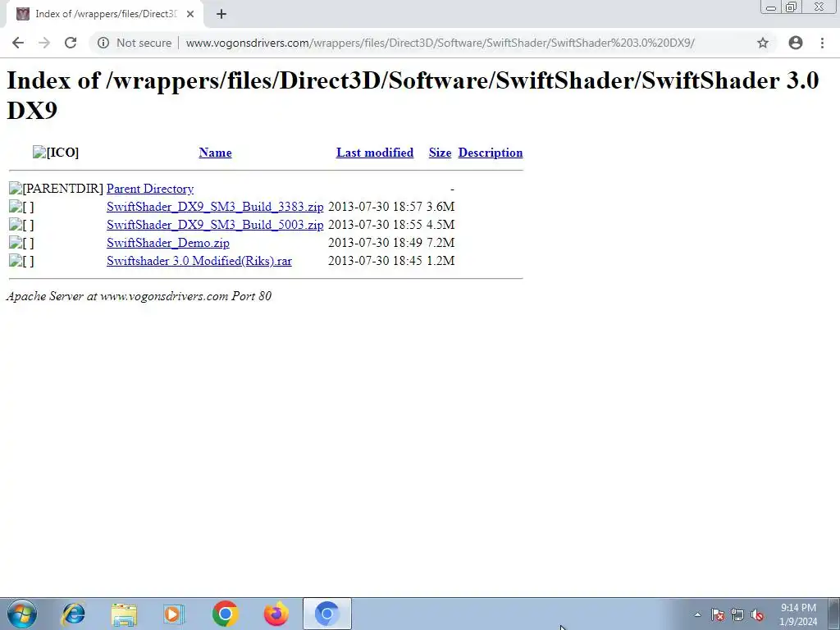Open Windows Explorer from taskbar

coord(124,614)
